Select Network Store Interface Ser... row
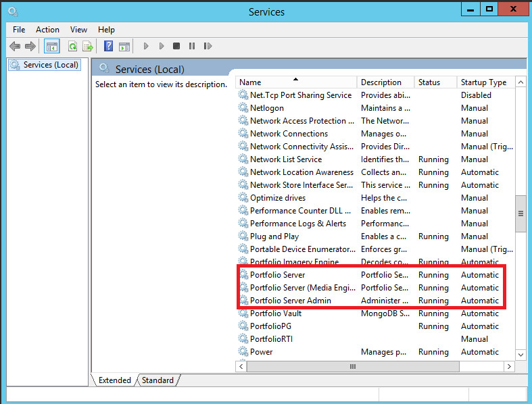Image resolution: width=532 pixels, height=404 pixels. [x=376, y=185]
